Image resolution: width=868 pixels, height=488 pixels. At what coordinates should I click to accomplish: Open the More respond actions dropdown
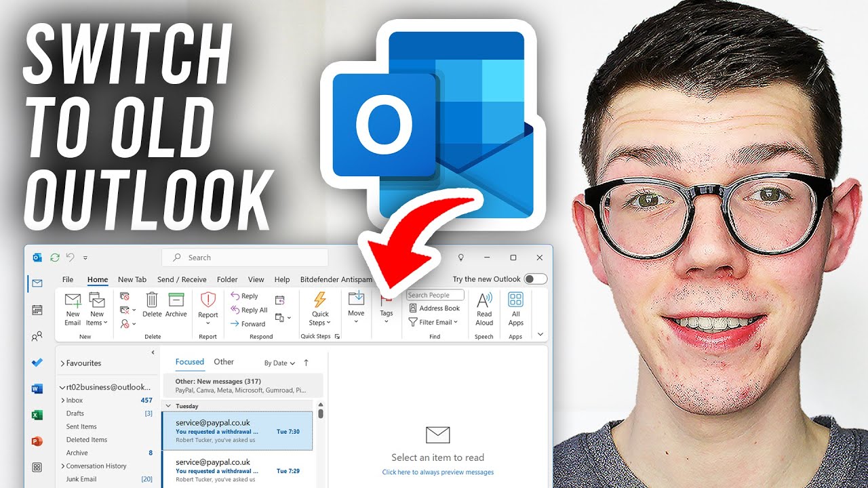(283, 317)
